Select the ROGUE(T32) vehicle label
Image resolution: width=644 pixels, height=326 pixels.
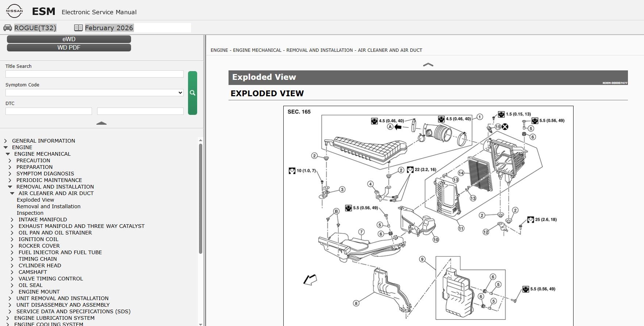pyautogui.click(x=35, y=28)
